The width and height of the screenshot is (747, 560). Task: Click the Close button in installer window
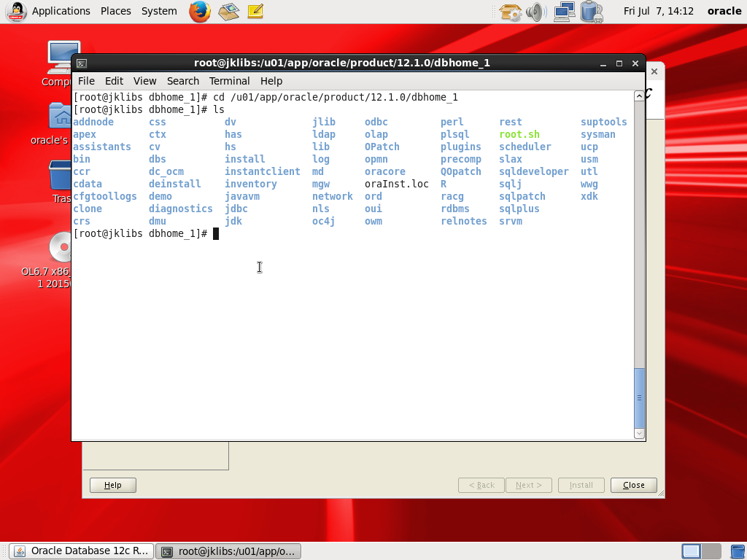click(634, 485)
